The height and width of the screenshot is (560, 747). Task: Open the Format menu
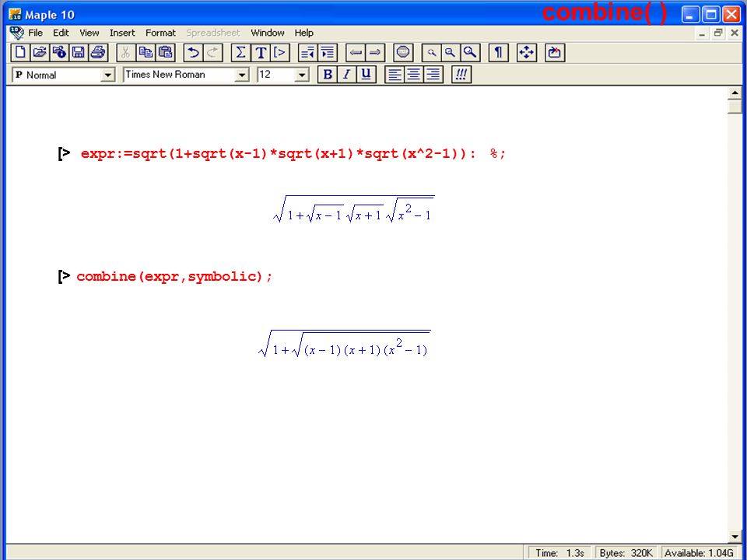(x=160, y=33)
